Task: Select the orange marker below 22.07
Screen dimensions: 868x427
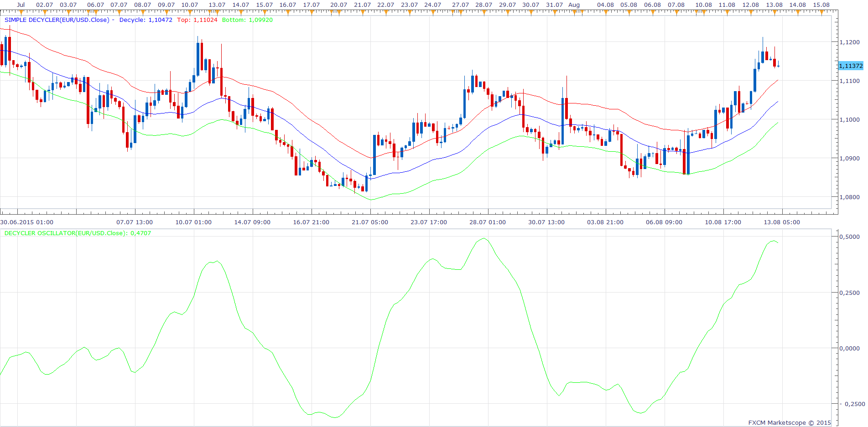Action: (x=386, y=12)
